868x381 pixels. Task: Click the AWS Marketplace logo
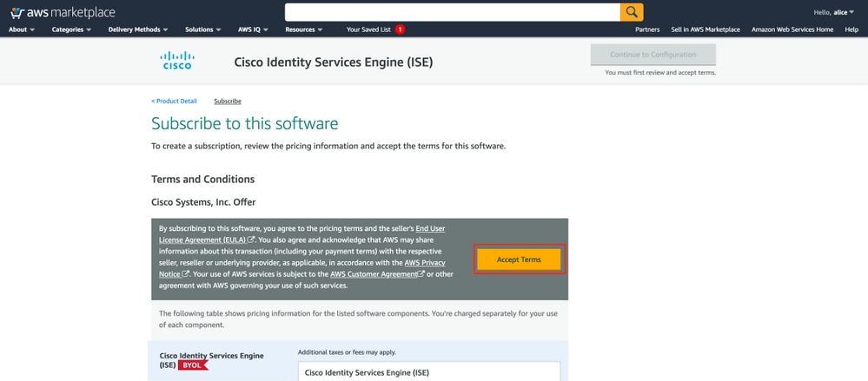coord(63,12)
